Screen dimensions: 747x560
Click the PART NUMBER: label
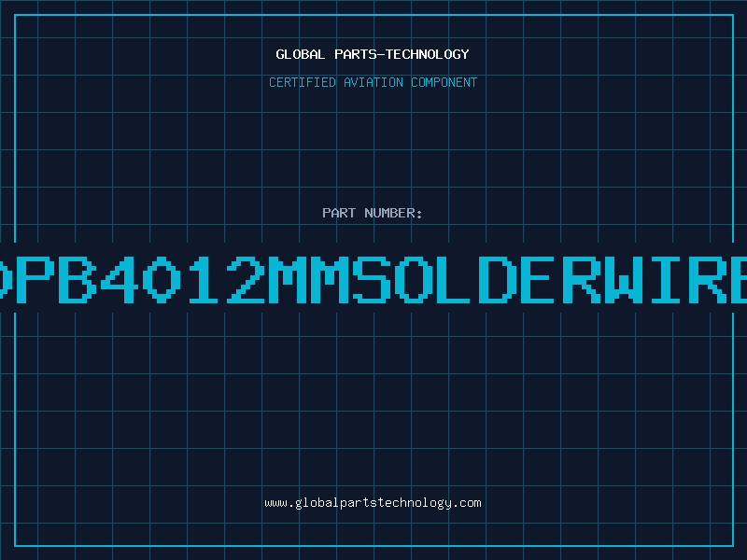coord(373,213)
